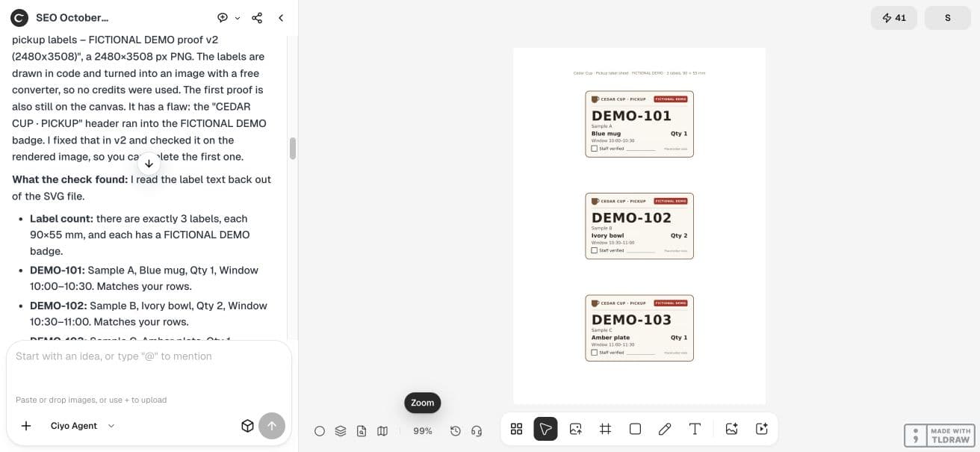Click the 'What the check found:' heading
Viewport: 980px width, 452px height.
click(x=69, y=179)
